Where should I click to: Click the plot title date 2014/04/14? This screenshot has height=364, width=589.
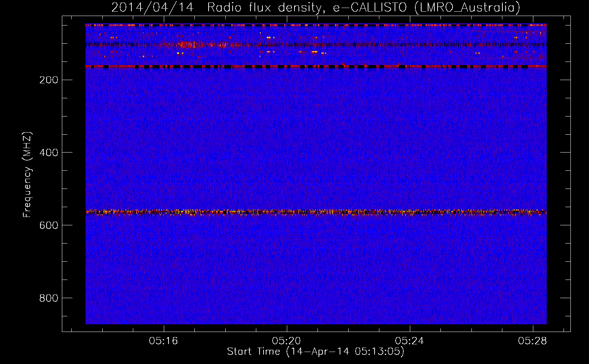click(x=152, y=8)
